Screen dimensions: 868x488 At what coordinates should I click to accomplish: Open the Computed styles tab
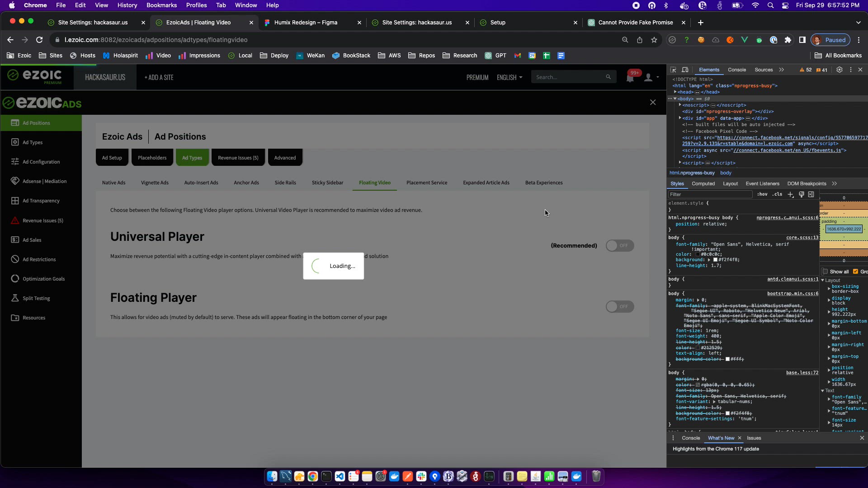pyautogui.click(x=703, y=183)
